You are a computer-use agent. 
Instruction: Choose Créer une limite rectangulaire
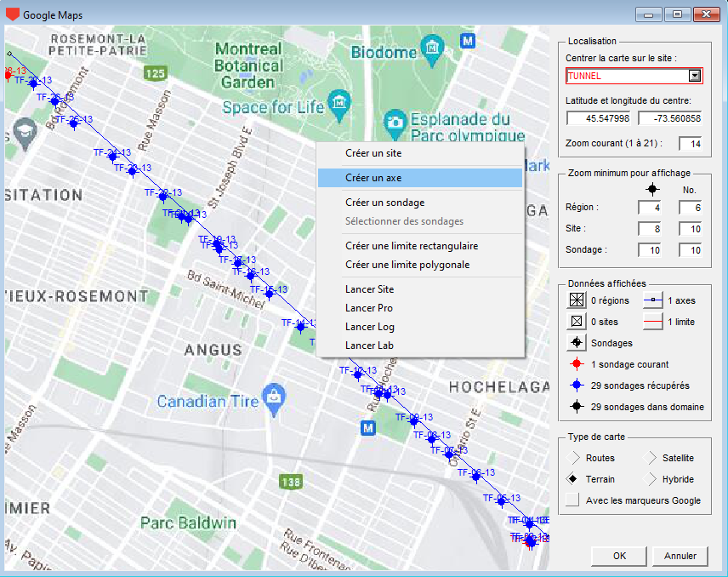pos(420,246)
